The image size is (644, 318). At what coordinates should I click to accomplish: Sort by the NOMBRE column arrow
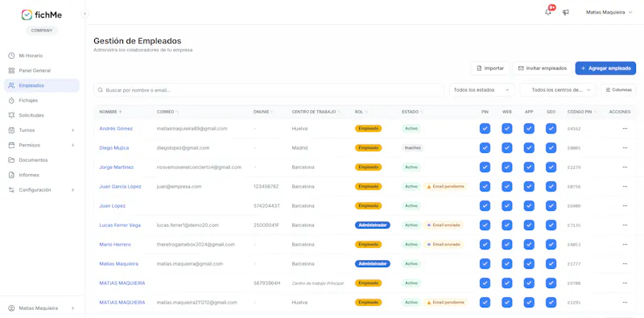click(x=120, y=112)
